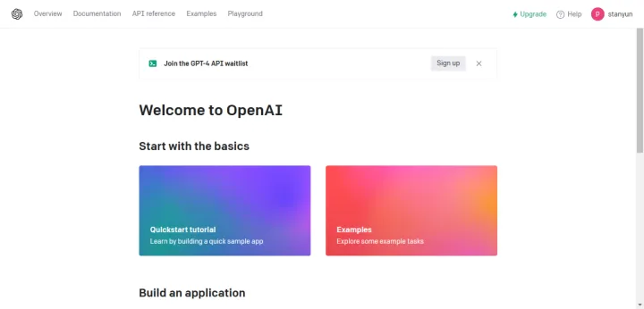644x309 pixels.
Task: Click the Help question mark icon
Action: (560, 14)
